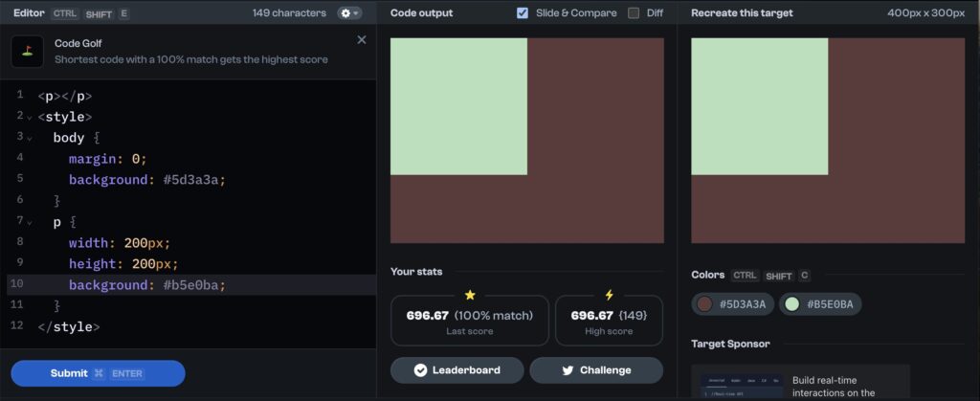The height and width of the screenshot is (401, 980).
Task: Click the 'background: #5d3a3a;' code line
Action: pyautogui.click(x=146, y=180)
